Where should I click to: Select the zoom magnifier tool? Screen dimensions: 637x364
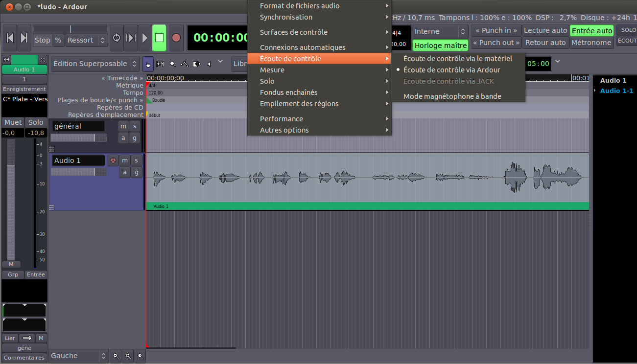[x=172, y=64]
